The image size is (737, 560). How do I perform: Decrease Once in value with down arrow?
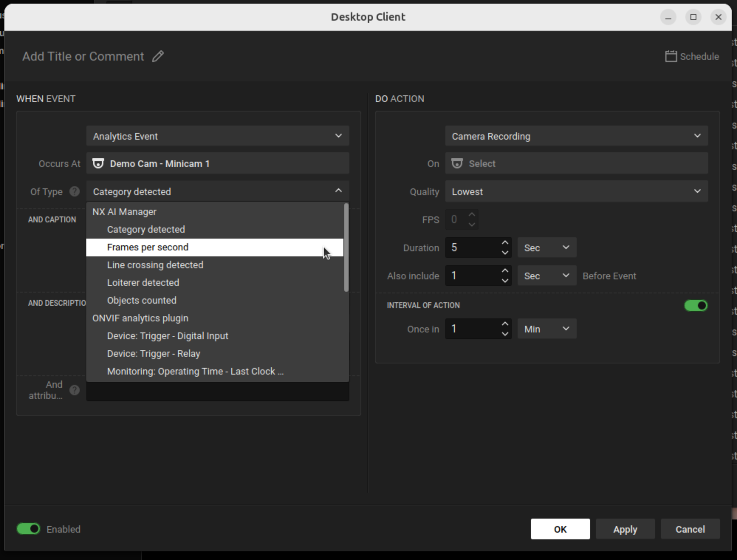coord(505,334)
